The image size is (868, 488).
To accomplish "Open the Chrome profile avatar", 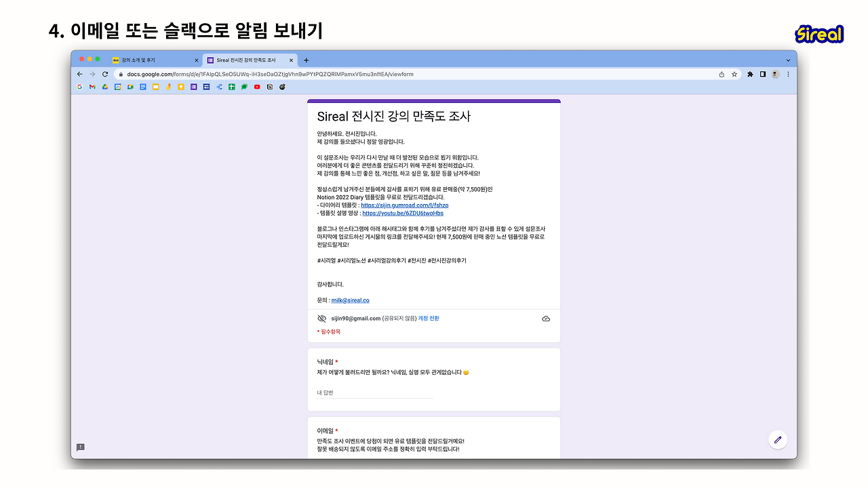I will click(x=775, y=75).
